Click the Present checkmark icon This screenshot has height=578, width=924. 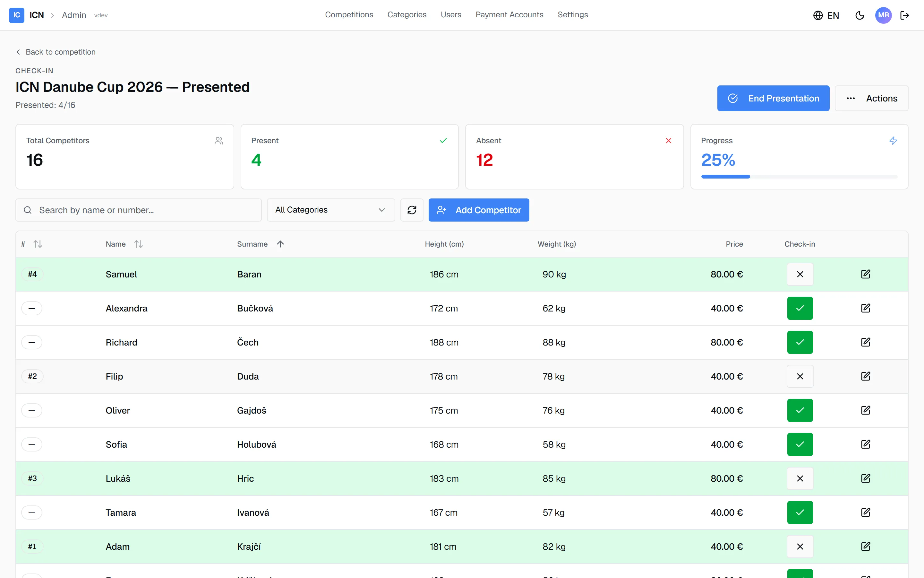pos(443,141)
